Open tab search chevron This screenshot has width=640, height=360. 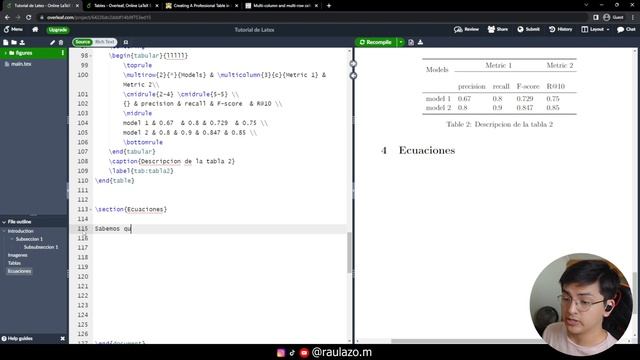586,5
